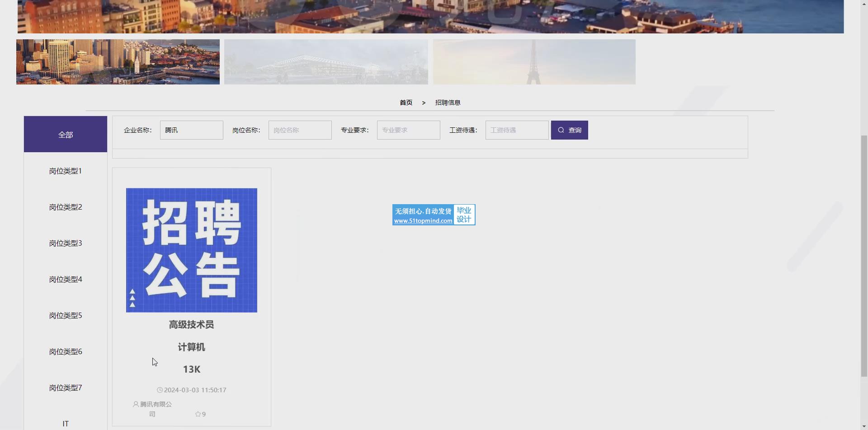Filter by 岗位类型1
Image resolution: width=868 pixels, height=430 pixels.
66,171
